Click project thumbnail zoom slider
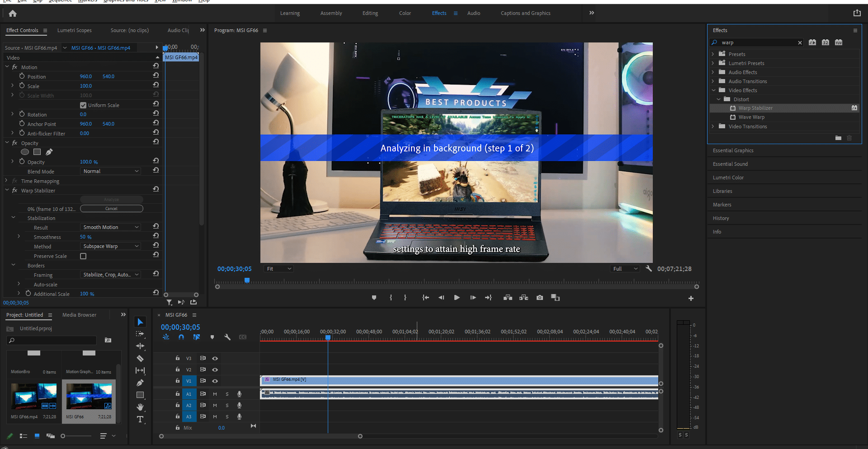Viewport: 868px width, 449px height. tap(63, 436)
